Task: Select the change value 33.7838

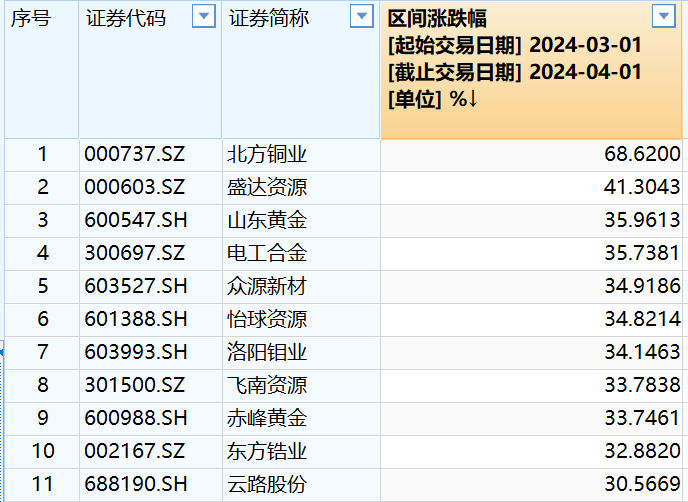Action: (x=642, y=385)
